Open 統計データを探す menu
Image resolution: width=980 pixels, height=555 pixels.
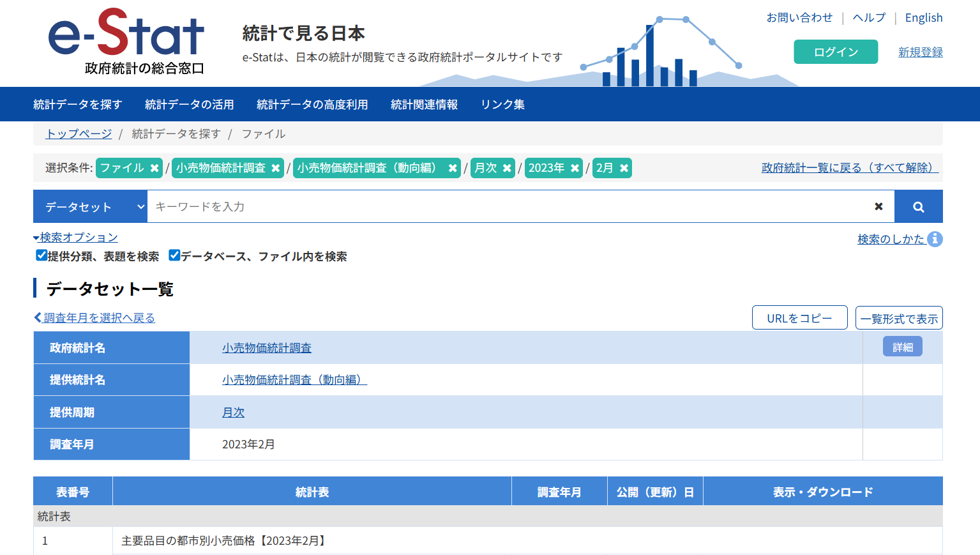[77, 104]
